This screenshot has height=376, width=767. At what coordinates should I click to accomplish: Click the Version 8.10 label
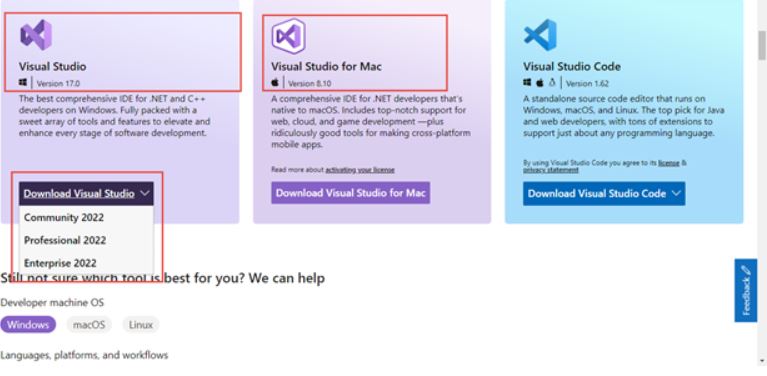click(309, 84)
